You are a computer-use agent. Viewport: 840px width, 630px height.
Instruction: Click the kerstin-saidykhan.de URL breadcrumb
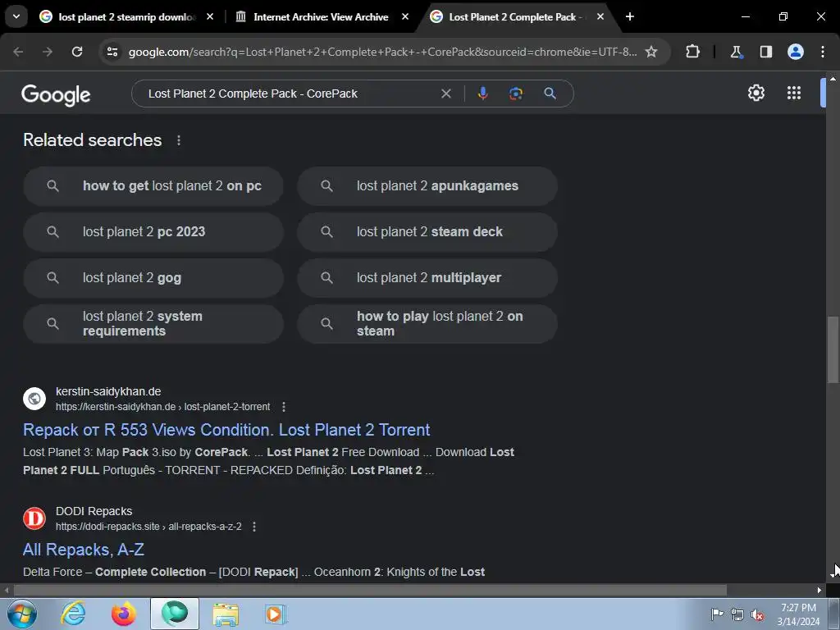pos(163,407)
